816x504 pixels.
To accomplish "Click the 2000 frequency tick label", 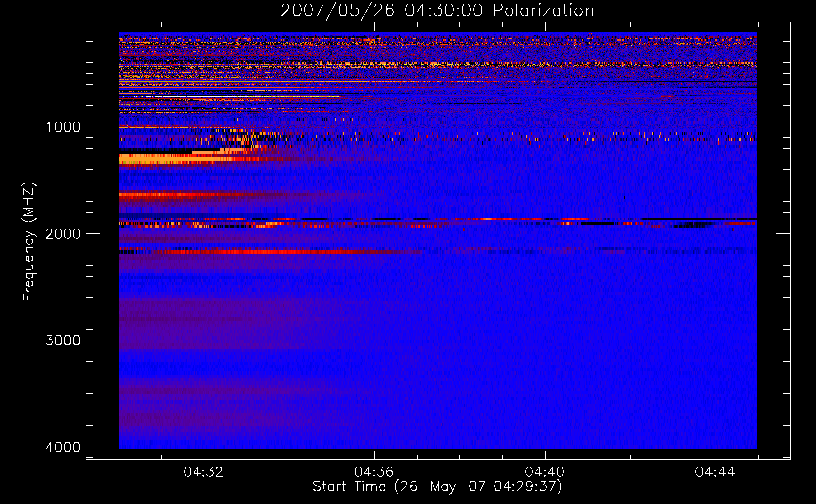I will 63,234.
